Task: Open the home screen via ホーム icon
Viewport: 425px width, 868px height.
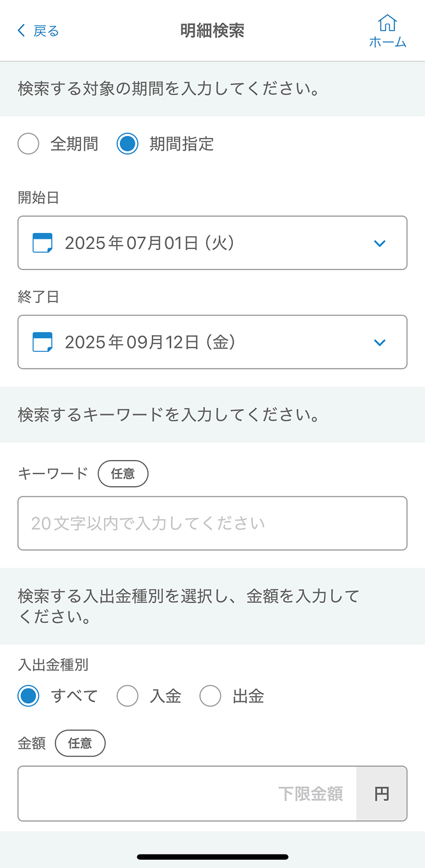Action: tap(388, 30)
